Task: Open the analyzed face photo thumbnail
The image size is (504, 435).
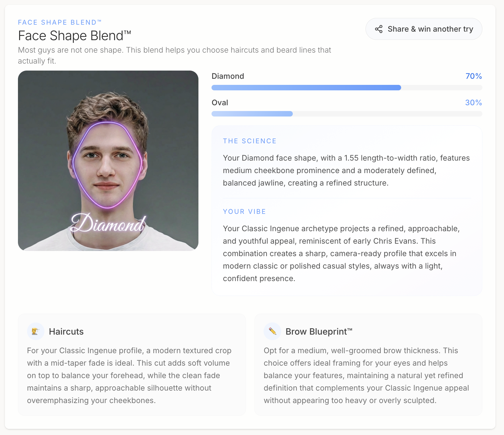Action: coord(108,160)
